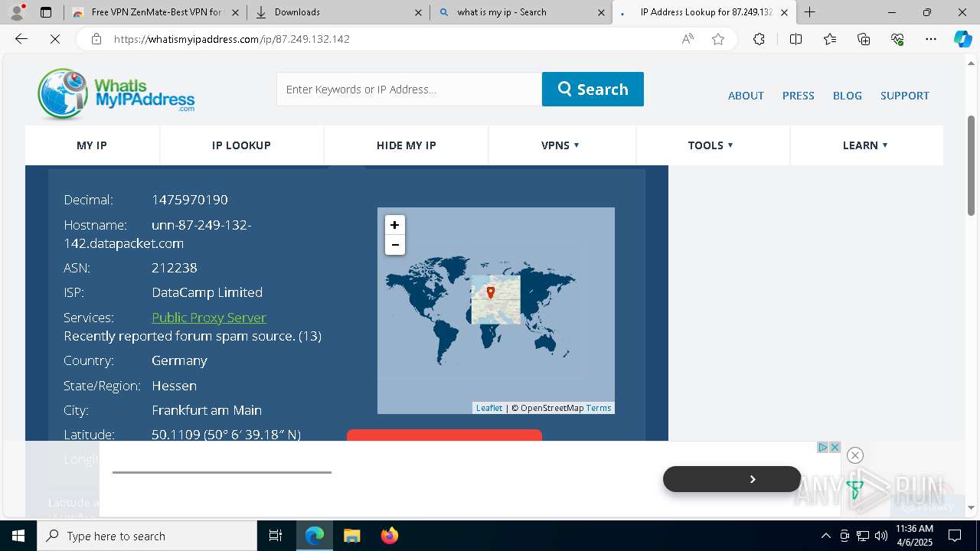Open the PRESS link
This screenshot has width=980, height=551.
pyautogui.click(x=798, y=96)
